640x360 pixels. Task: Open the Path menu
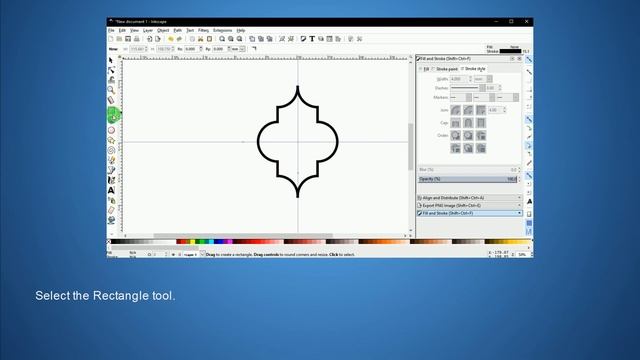coord(178,30)
